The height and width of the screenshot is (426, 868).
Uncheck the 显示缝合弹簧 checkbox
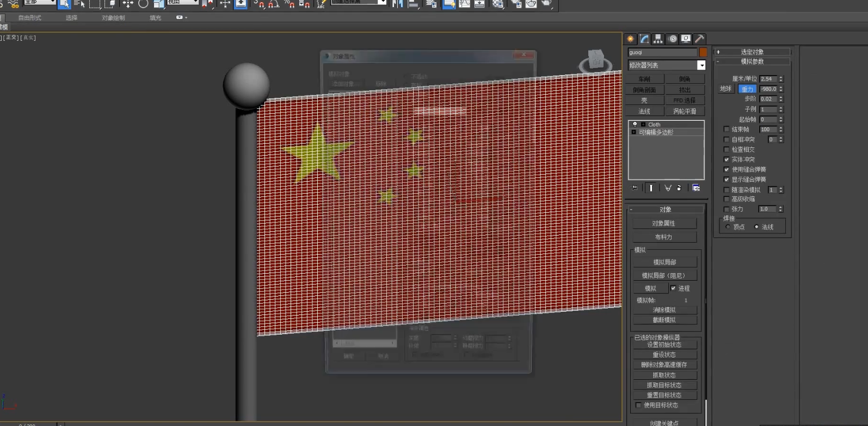click(727, 179)
